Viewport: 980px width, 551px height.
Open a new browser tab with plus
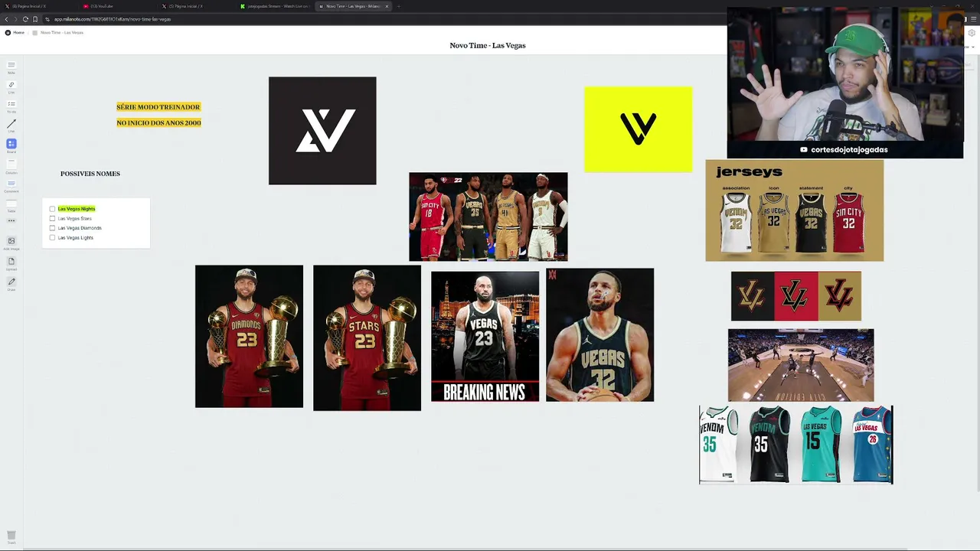pos(398,6)
